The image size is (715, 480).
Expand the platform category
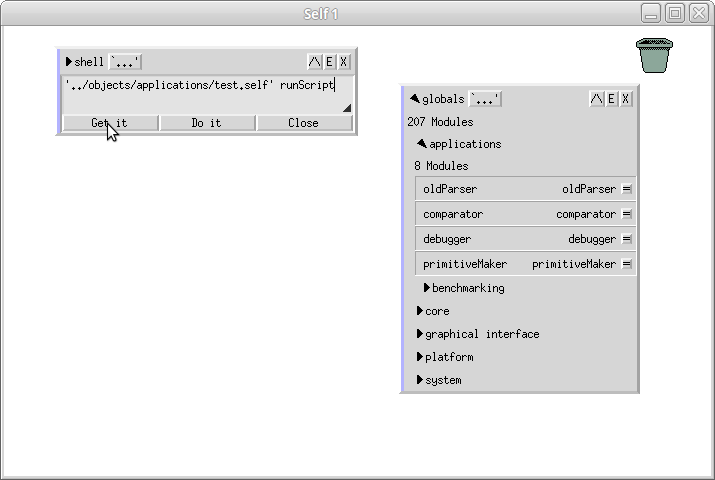420,357
